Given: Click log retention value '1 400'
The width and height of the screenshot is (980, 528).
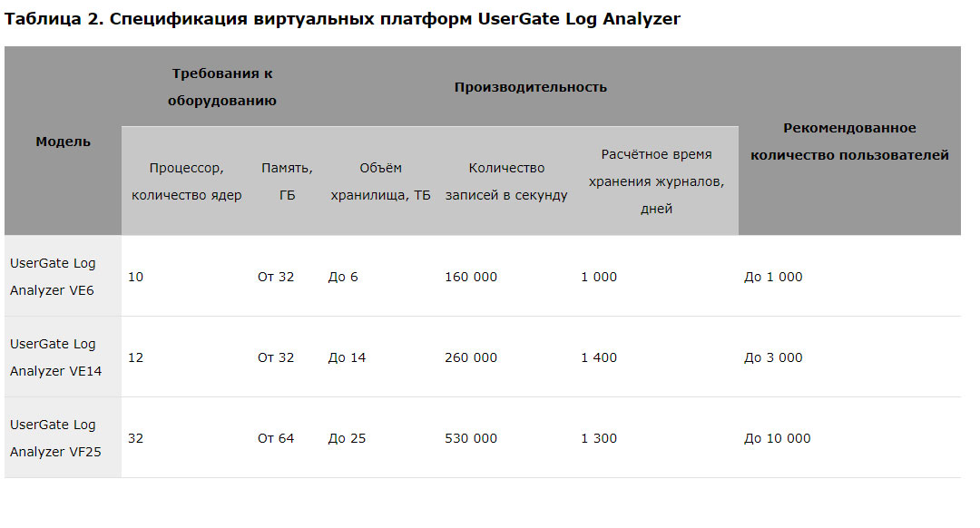Looking at the screenshot, I should click(x=599, y=357).
